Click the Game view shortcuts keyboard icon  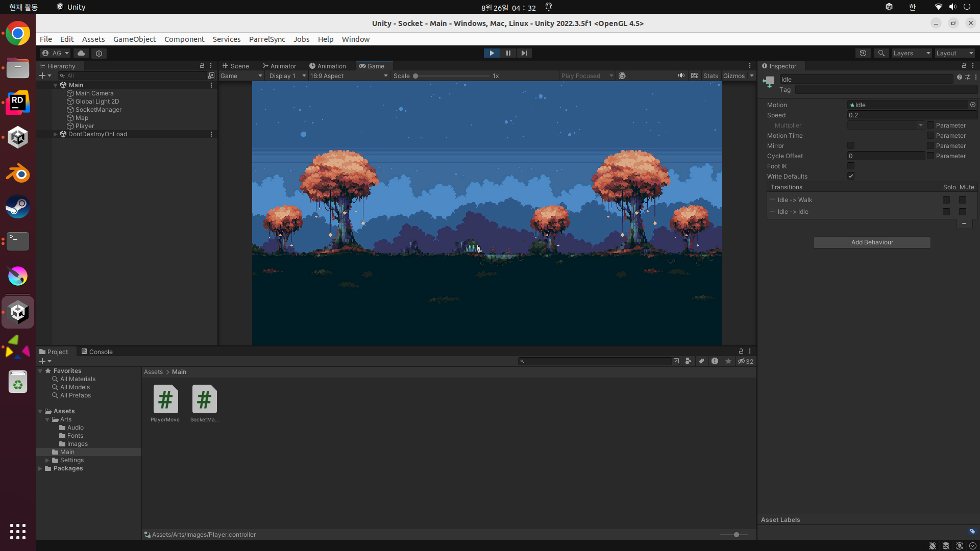(x=695, y=76)
